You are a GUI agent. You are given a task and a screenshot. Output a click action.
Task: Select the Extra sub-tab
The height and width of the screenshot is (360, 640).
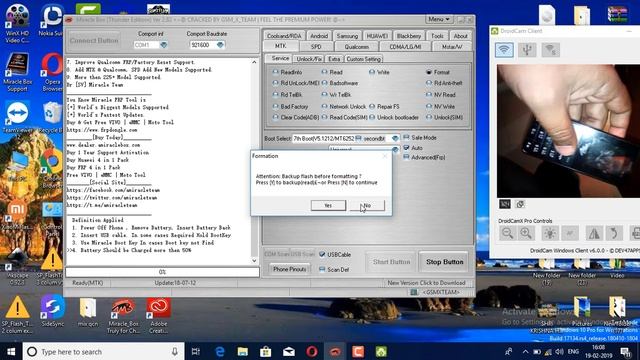click(x=334, y=59)
